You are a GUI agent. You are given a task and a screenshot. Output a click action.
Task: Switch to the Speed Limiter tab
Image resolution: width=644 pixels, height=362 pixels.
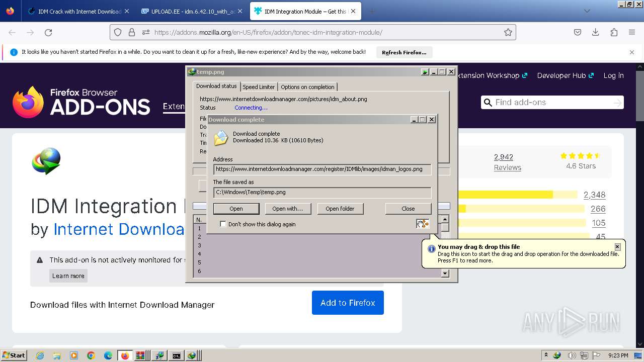click(259, 87)
